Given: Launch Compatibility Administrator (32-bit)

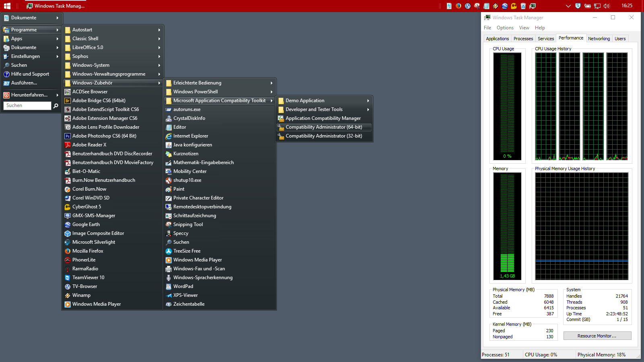Looking at the screenshot, I should pyautogui.click(x=324, y=136).
